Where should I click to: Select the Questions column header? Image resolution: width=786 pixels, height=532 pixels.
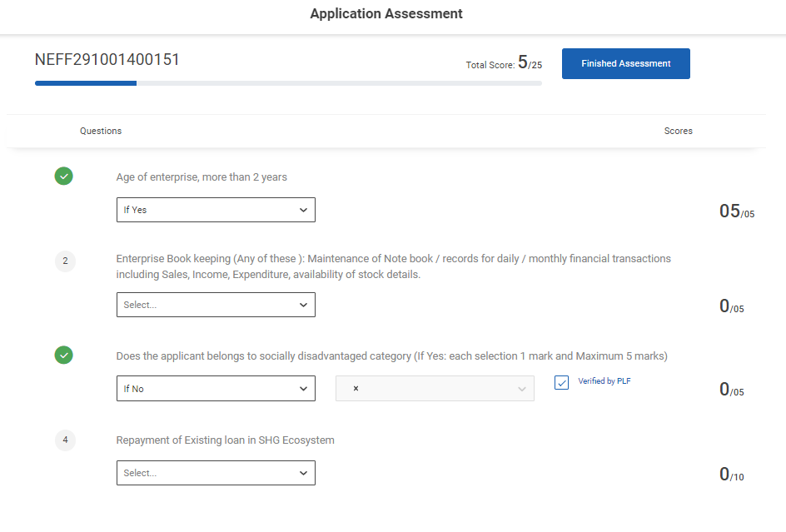pos(101,131)
